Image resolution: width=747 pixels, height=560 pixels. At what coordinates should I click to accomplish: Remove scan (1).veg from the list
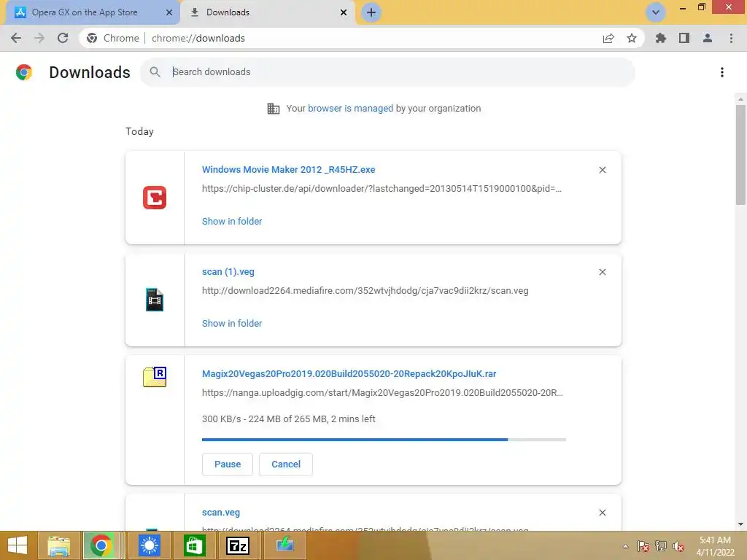click(x=602, y=272)
